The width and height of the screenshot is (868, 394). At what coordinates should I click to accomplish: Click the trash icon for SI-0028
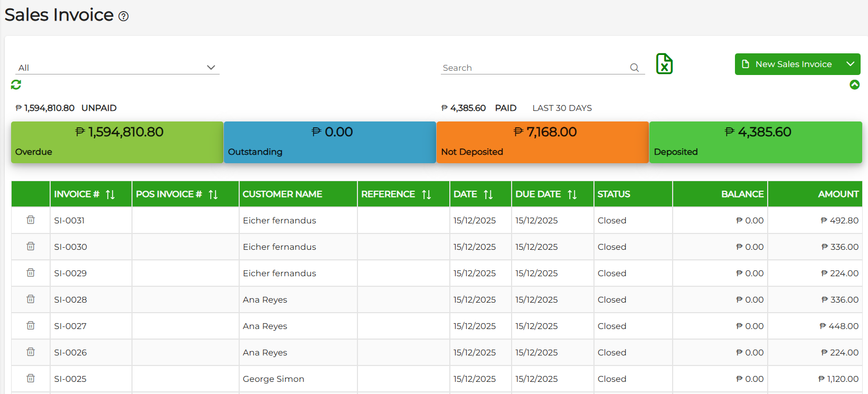31,299
